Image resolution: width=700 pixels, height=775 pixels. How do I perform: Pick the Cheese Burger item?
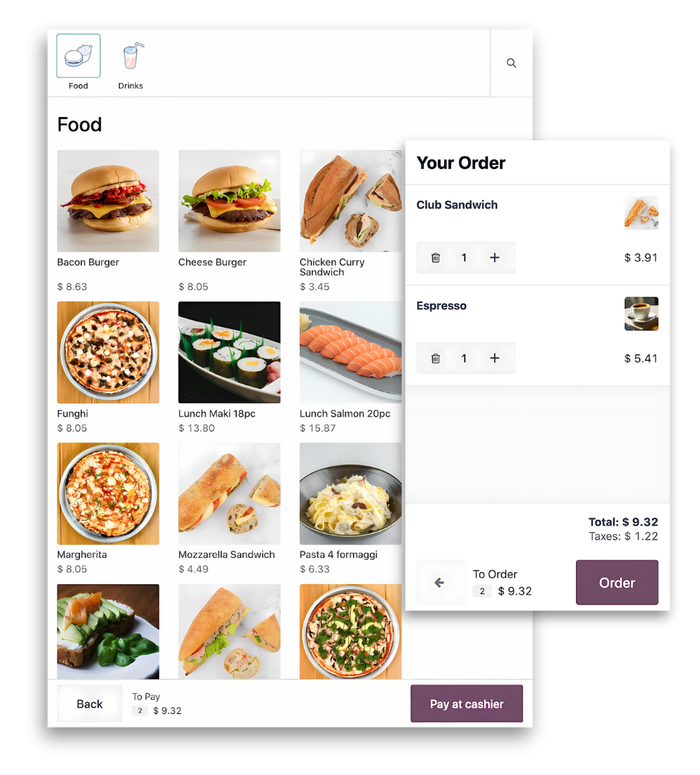tap(229, 201)
